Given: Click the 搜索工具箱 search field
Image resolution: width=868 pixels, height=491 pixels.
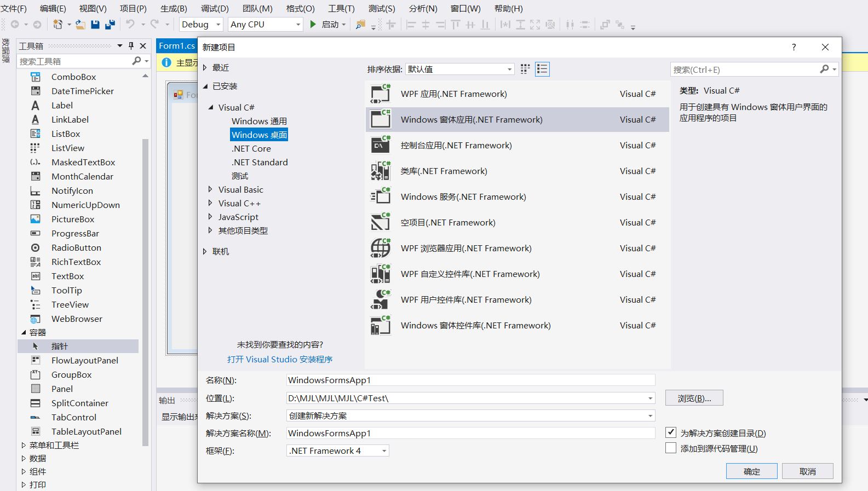Looking at the screenshot, I should (74, 61).
